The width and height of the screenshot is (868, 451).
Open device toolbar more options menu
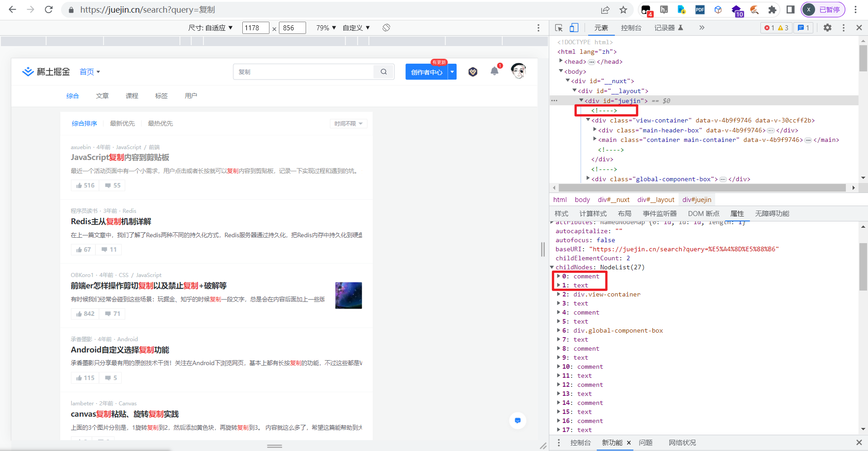(538, 28)
